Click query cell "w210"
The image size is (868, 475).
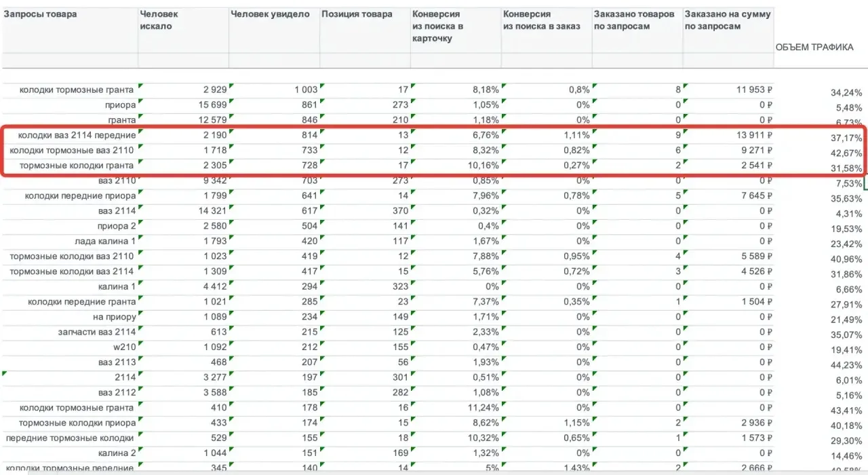pos(125,347)
